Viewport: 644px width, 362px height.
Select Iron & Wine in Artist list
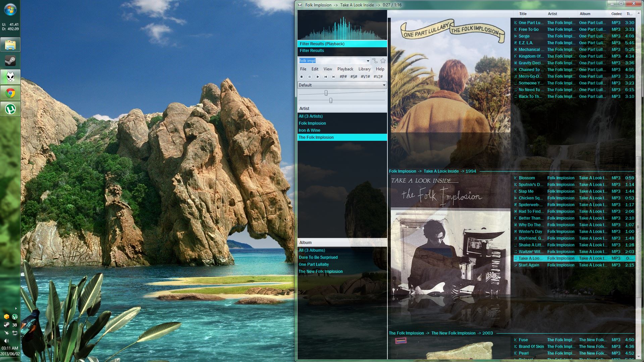tap(309, 130)
